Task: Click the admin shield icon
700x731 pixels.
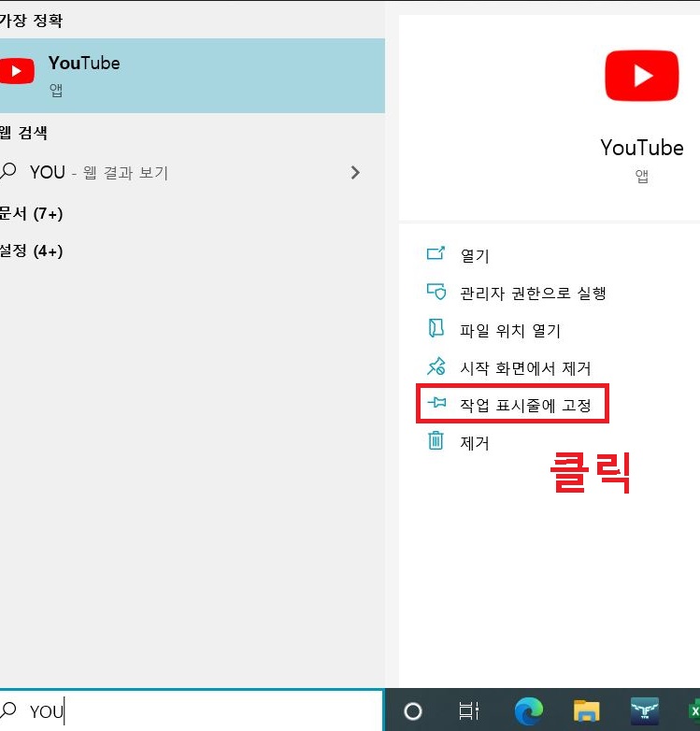Action: 436,292
